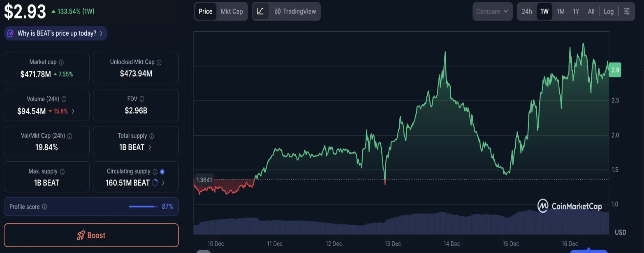
Task: Select the 24h time range tab
Action: click(x=527, y=12)
